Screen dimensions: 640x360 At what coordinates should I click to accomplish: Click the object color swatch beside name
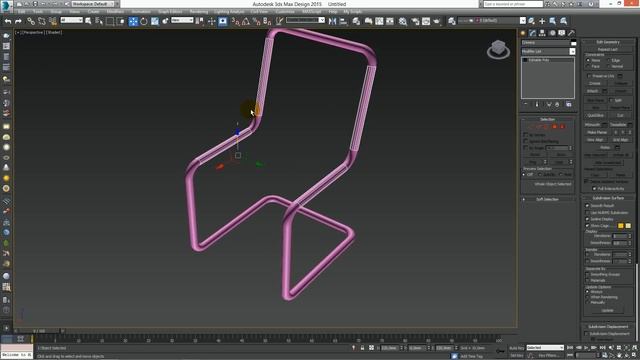(x=573, y=42)
